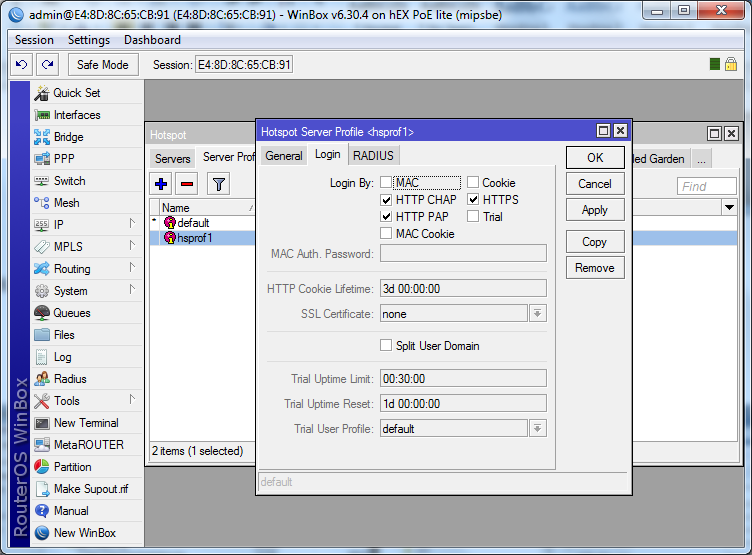Click the redo arrow toolbar icon
The height and width of the screenshot is (555, 752).
point(47,64)
